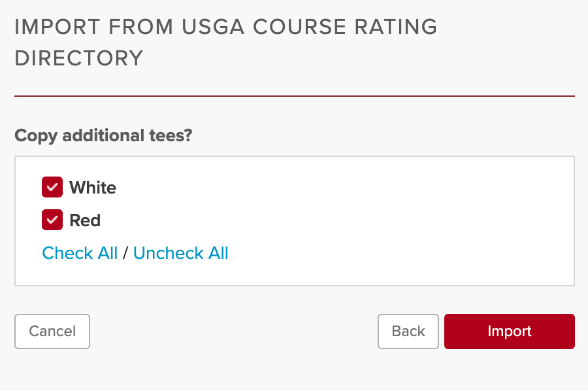
Task: Click the Check All link
Action: [x=80, y=253]
